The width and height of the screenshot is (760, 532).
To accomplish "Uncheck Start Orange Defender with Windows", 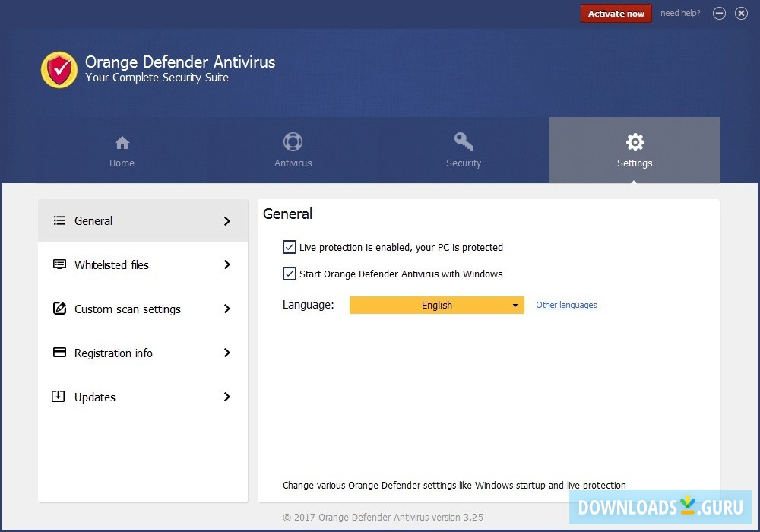I will pos(290,274).
